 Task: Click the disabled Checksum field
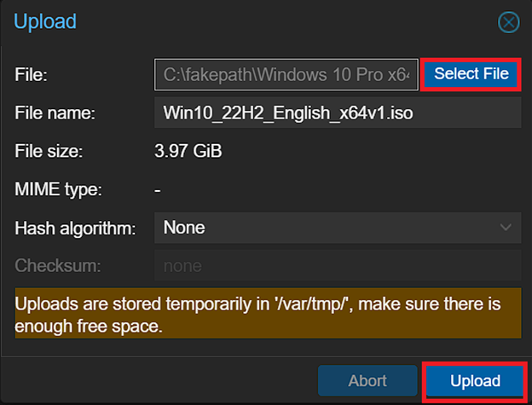[x=337, y=266]
